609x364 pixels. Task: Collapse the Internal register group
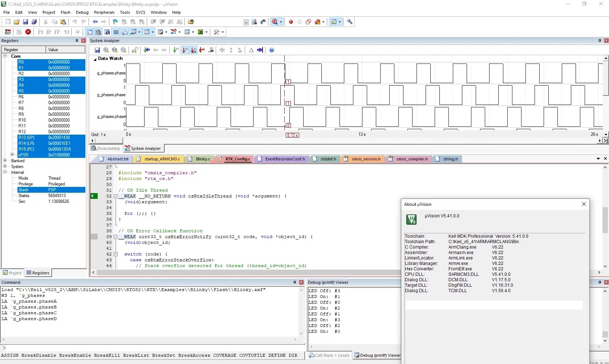(x=5, y=172)
